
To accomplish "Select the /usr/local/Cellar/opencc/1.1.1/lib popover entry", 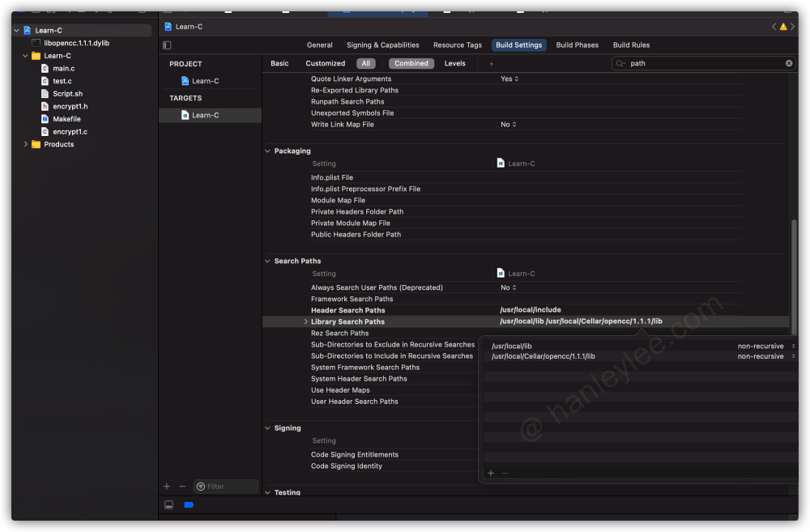I will pos(543,356).
